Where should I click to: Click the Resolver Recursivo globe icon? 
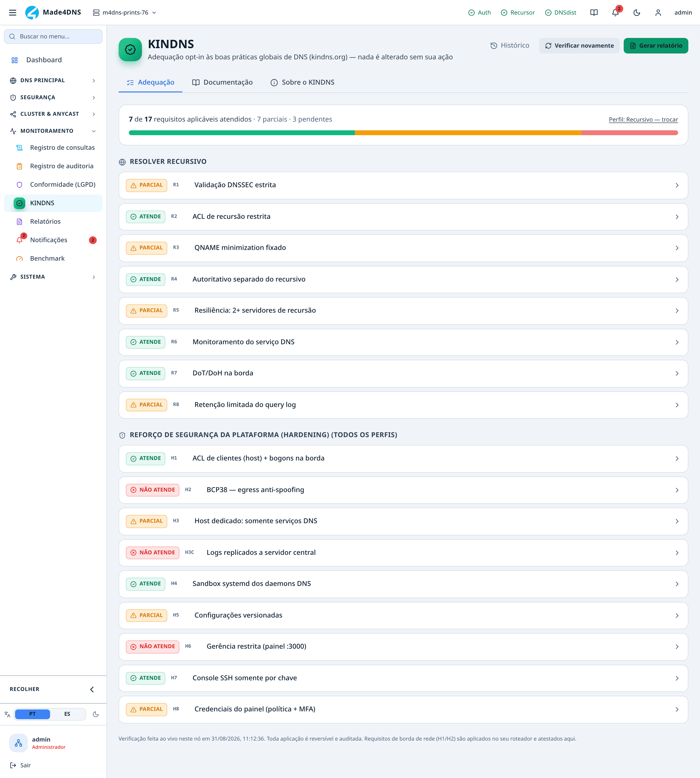click(122, 162)
